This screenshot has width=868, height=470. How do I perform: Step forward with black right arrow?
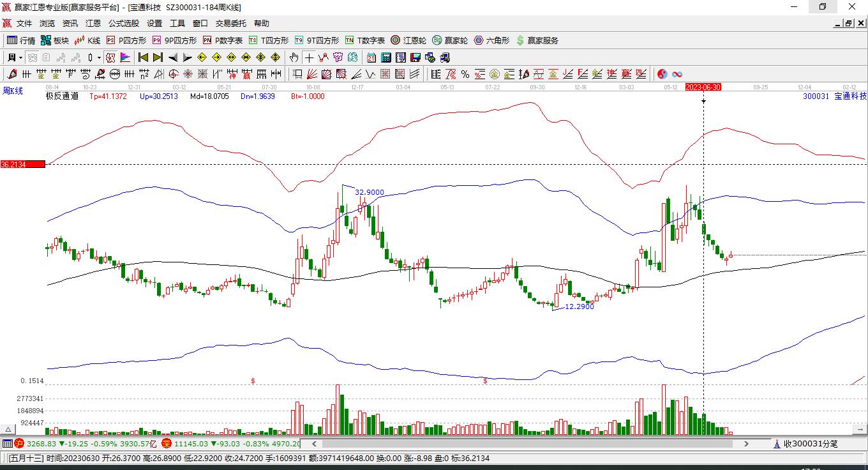pos(187,57)
